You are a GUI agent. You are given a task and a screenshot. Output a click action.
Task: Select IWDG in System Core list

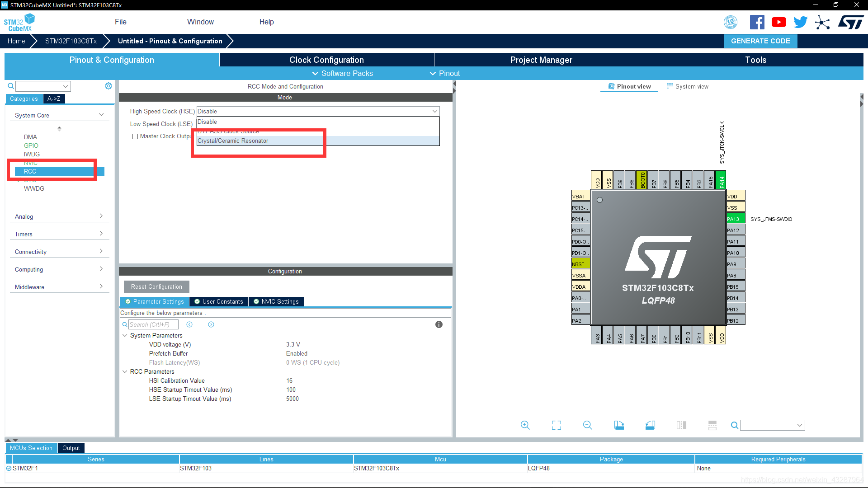tap(32, 154)
